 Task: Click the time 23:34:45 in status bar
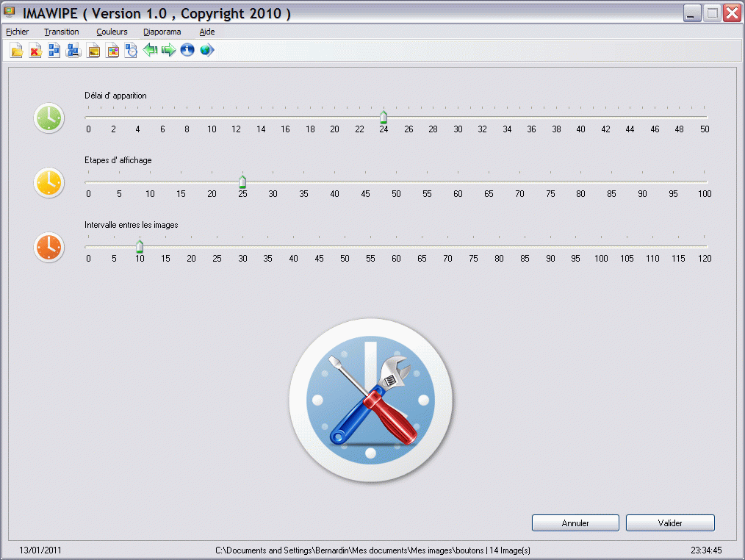706,550
